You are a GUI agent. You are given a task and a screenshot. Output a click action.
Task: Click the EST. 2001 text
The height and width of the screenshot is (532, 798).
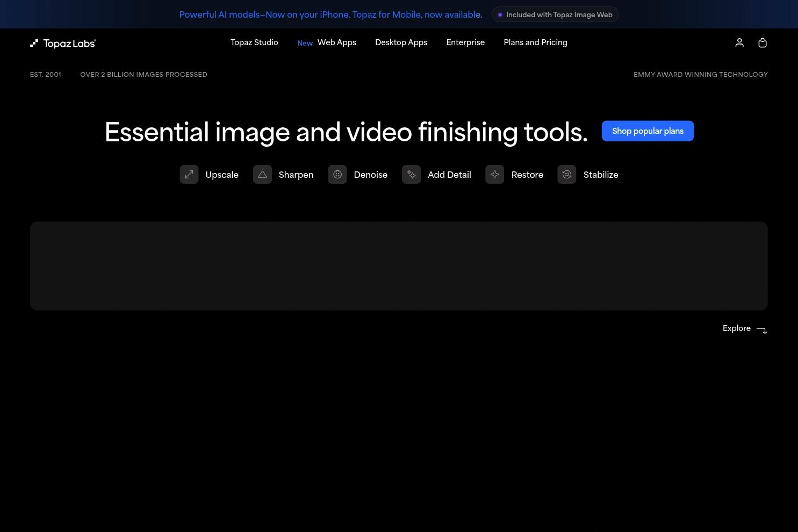pyautogui.click(x=46, y=75)
